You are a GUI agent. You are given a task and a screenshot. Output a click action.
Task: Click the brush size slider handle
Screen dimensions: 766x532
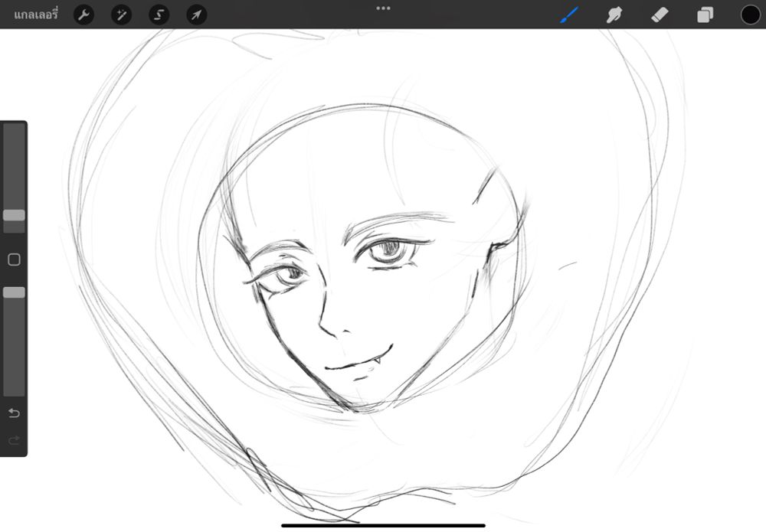click(14, 215)
